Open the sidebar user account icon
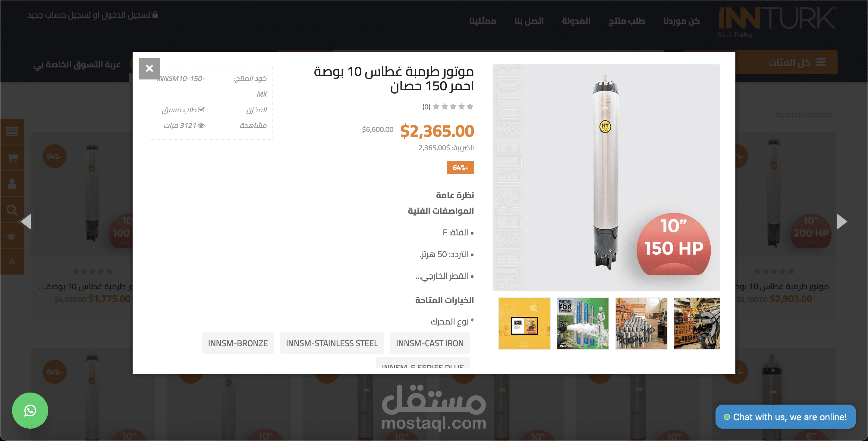The width and height of the screenshot is (868, 441). (x=12, y=184)
